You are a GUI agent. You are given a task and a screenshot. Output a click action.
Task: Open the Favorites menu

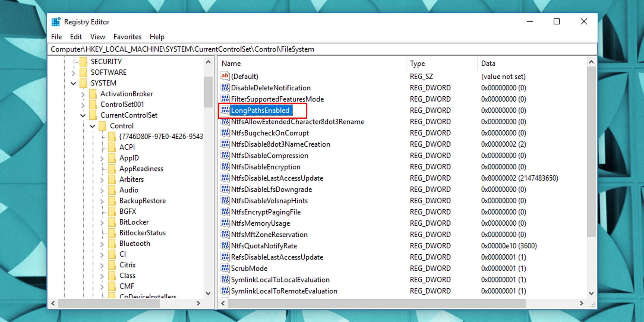[127, 37]
